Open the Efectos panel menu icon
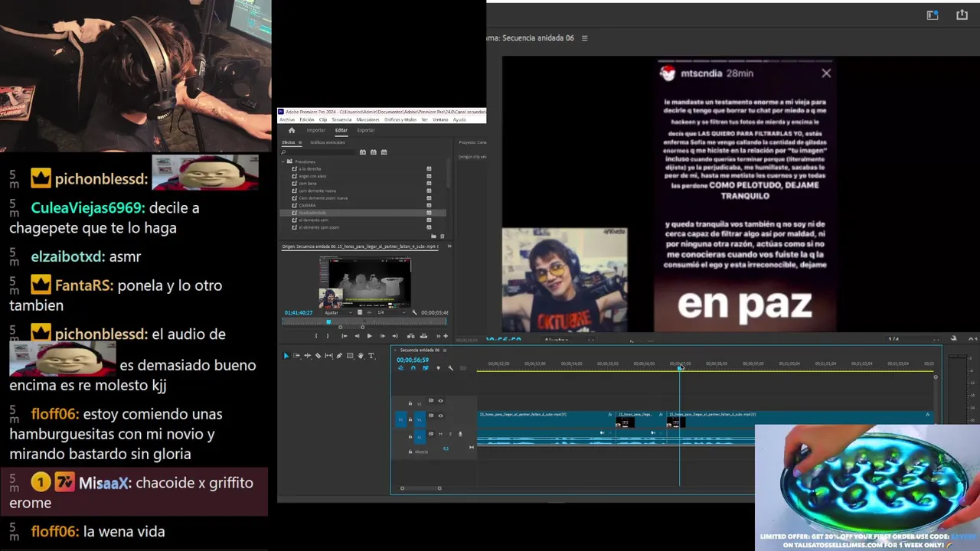The image size is (980, 551). (x=300, y=142)
